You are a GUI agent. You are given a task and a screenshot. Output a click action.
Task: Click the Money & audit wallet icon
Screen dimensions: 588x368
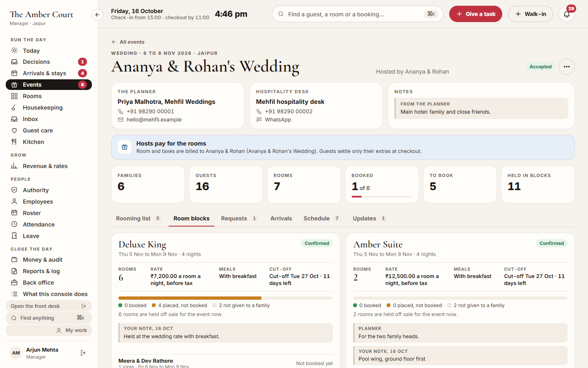point(14,260)
